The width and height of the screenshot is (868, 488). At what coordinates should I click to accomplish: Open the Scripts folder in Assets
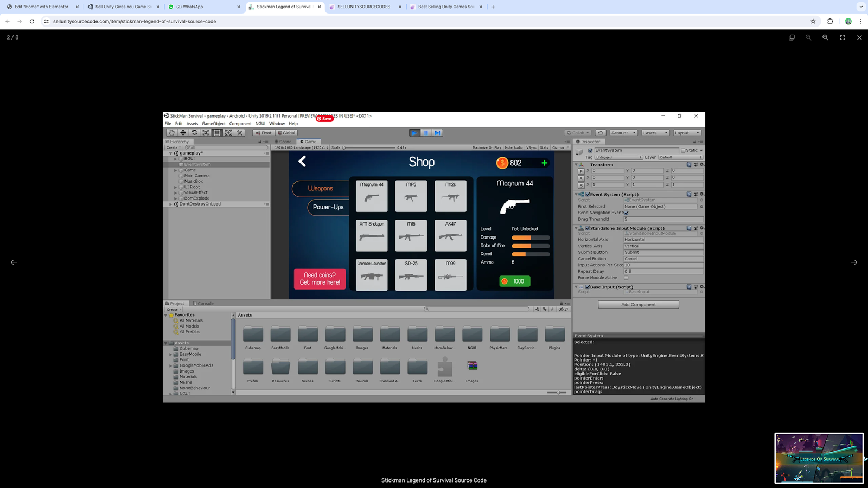(335, 370)
